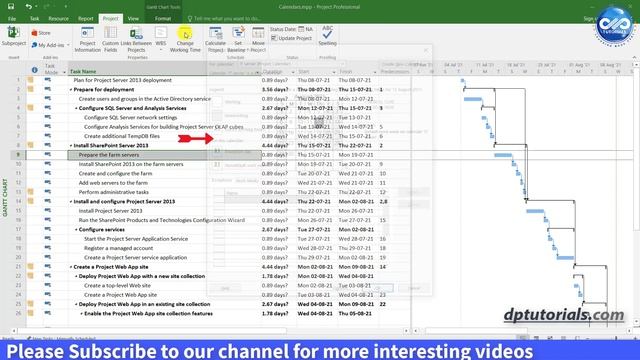Select 'Plan for Project Server 2013 deployment' task
The image size is (640, 360).
[122, 80]
